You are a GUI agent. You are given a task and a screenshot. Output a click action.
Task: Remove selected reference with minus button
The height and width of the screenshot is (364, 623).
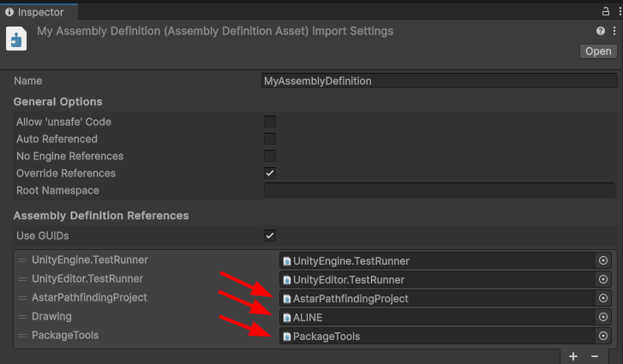tap(595, 355)
